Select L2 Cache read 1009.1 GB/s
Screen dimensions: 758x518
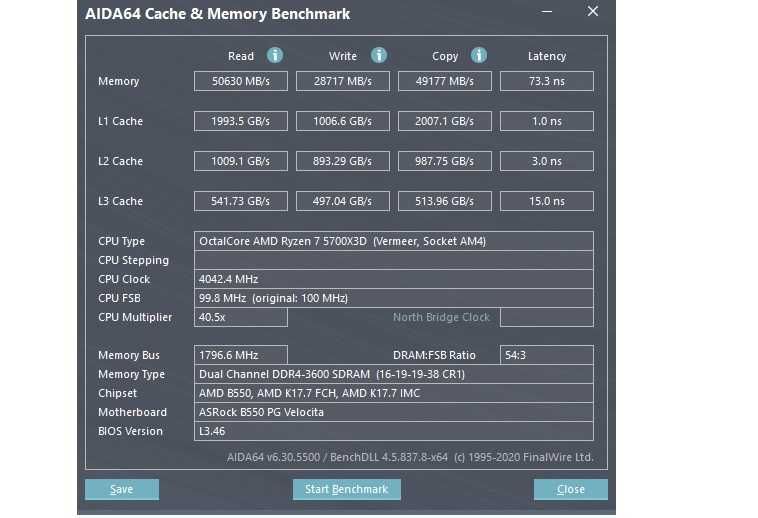(241, 161)
